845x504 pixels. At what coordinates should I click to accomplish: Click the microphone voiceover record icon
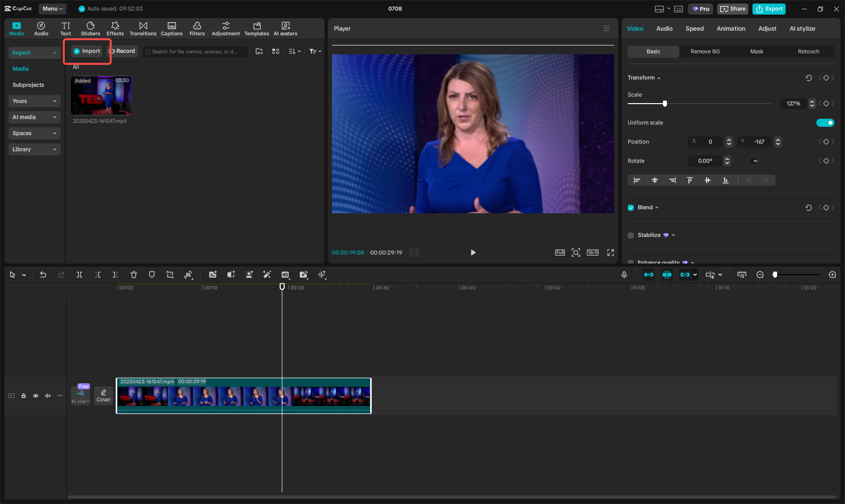[624, 275]
